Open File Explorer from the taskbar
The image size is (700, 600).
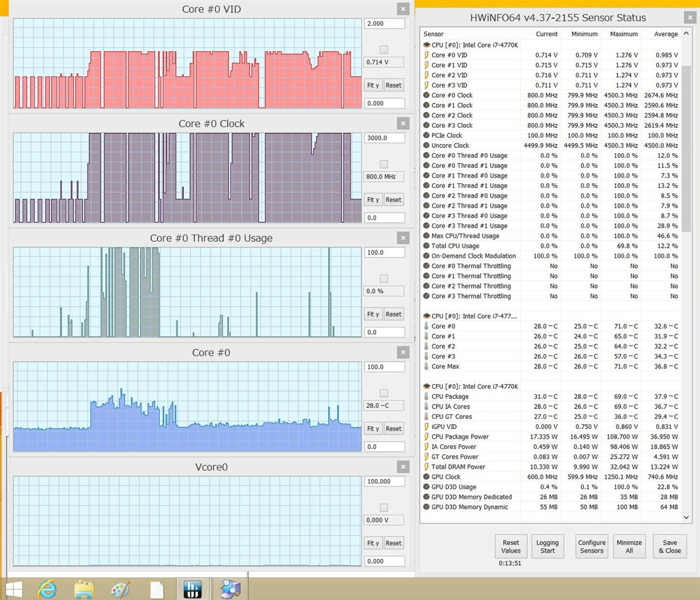83,589
